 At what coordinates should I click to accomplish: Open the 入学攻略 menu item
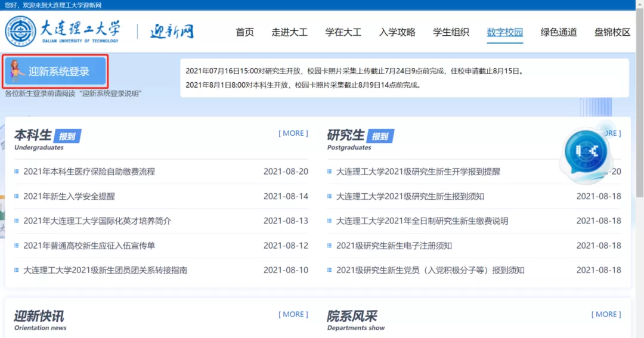(397, 32)
